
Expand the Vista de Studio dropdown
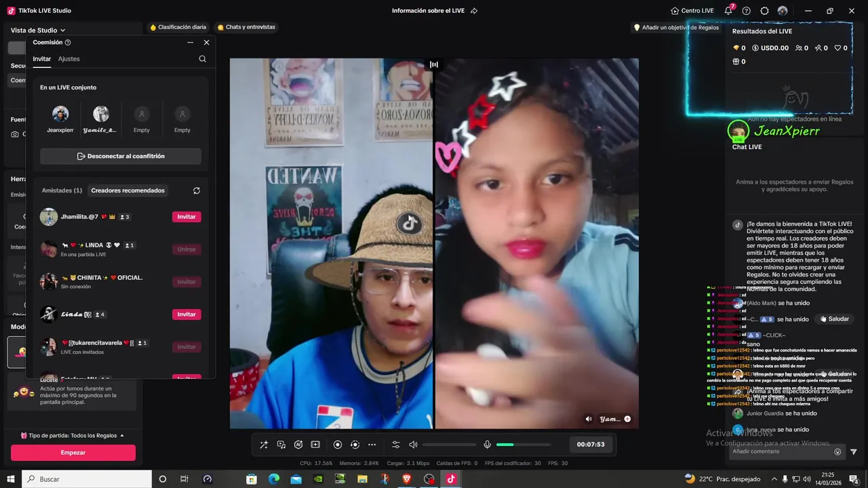coord(38,30)
